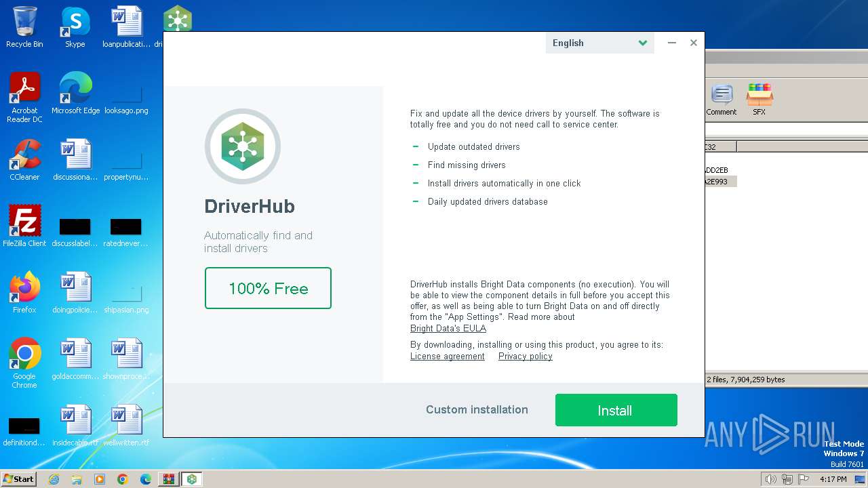Close the DriverHub installer window
868x488 pixels.
point(694,43)
